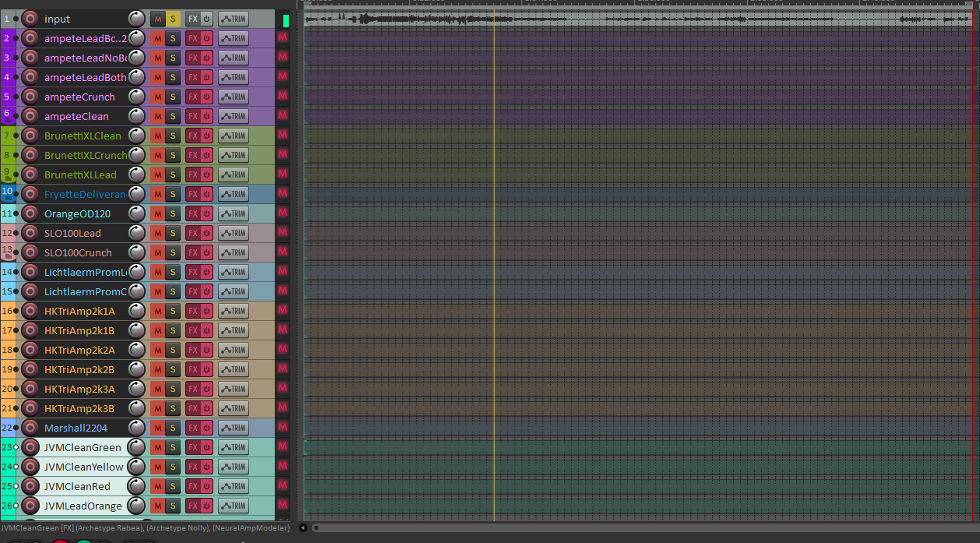
Task: Arm BrunettiXLClean track for recording
Action: pyautogui.click(x=30, y=136)
